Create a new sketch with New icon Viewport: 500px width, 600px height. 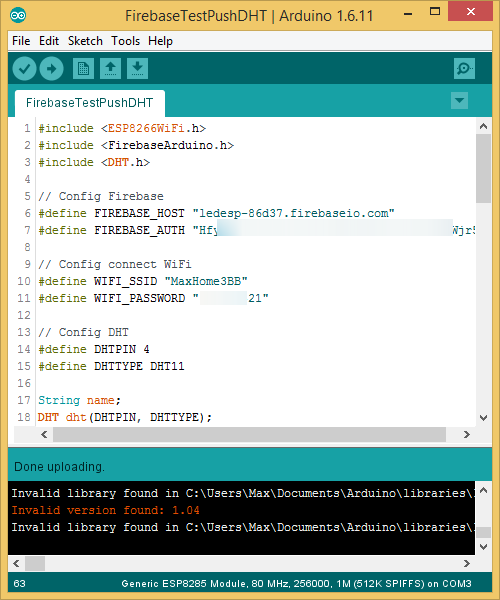(x=83, y=69)
